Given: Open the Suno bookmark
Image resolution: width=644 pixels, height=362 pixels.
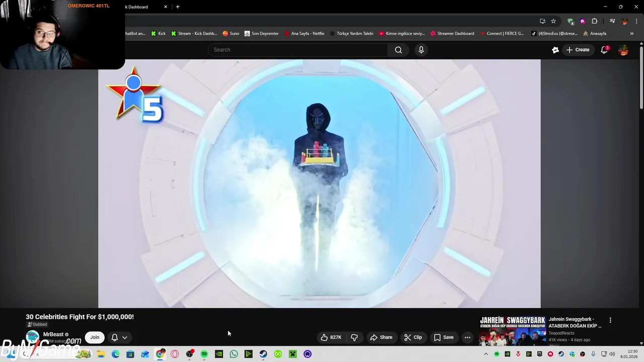Looking at the screenshot, I should (x=231, y=34).
